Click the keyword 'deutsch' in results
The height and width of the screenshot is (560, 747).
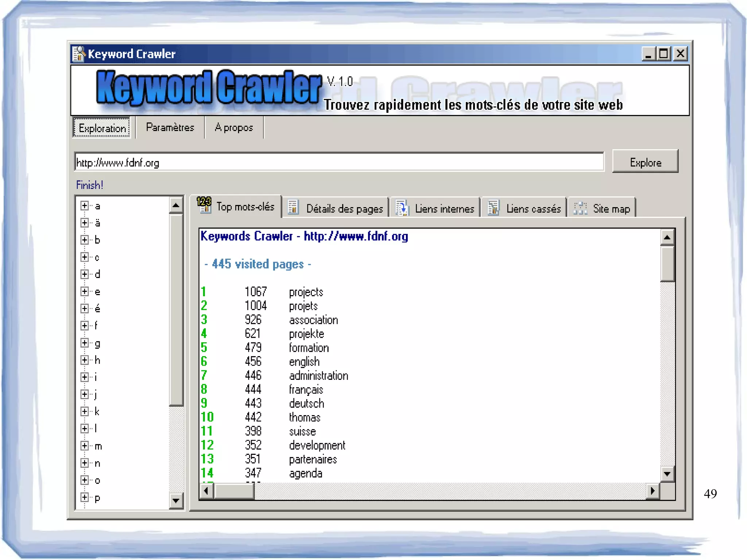tap(306, 403)
